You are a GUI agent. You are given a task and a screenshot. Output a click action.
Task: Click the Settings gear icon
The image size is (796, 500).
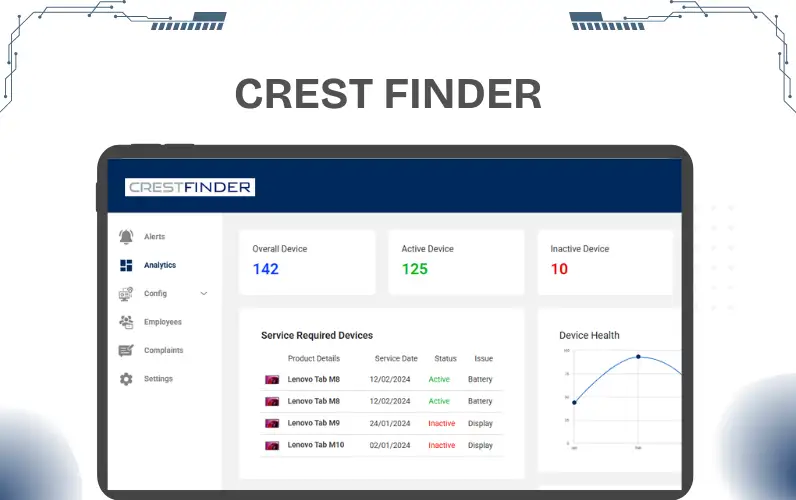pos(126,379)
